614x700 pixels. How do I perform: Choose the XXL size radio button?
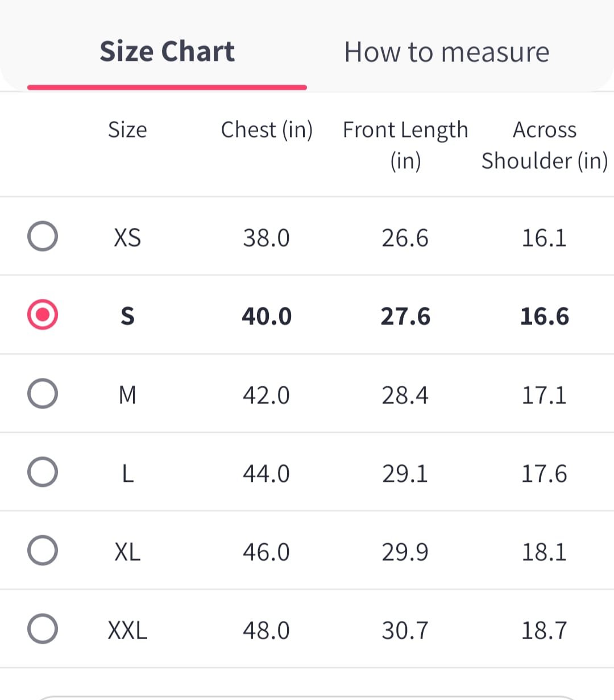coord(43,628)
